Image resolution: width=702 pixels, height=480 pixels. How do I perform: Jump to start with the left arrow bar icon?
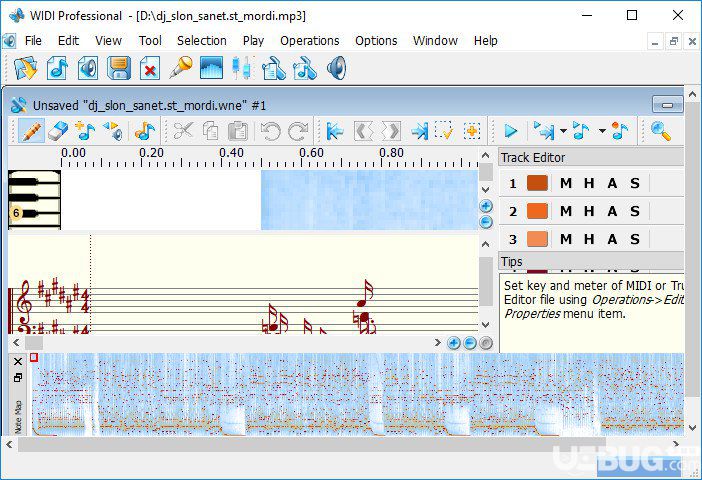(335, 131)
